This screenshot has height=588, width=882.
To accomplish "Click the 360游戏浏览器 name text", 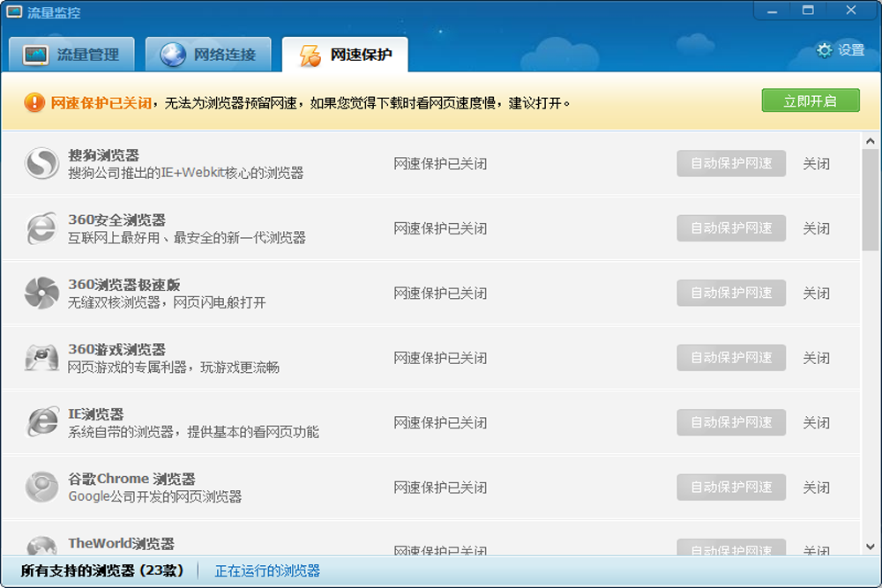I will click(x=117, y=349).
